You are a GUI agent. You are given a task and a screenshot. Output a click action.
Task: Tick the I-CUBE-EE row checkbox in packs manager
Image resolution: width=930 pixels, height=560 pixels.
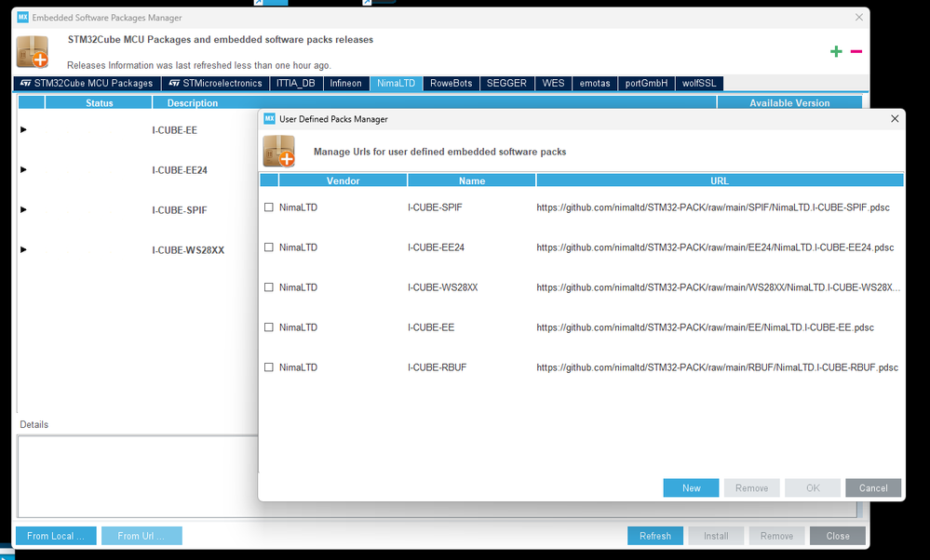click(269, 327)
